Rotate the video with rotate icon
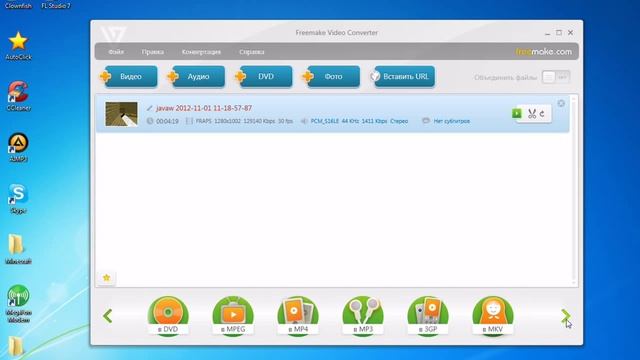The image size is (640, 360). (542, 114)
